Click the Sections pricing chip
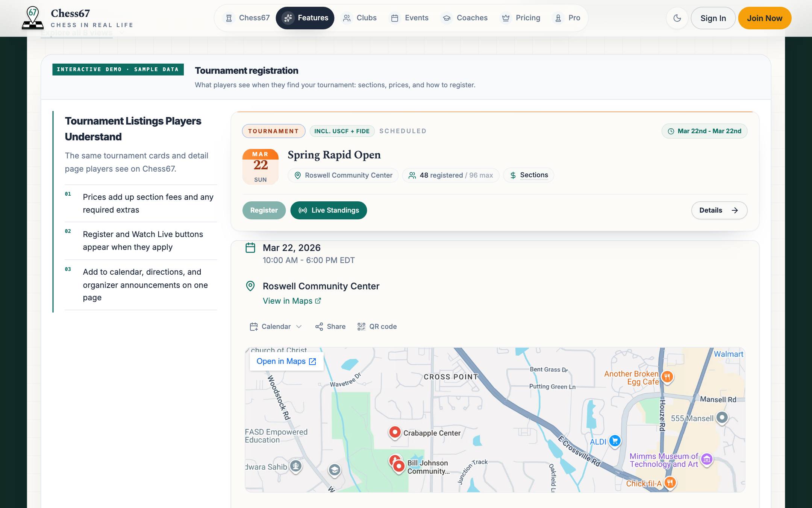Image resolution: width=812 pixels, height=508 pixels. point(529,175)
